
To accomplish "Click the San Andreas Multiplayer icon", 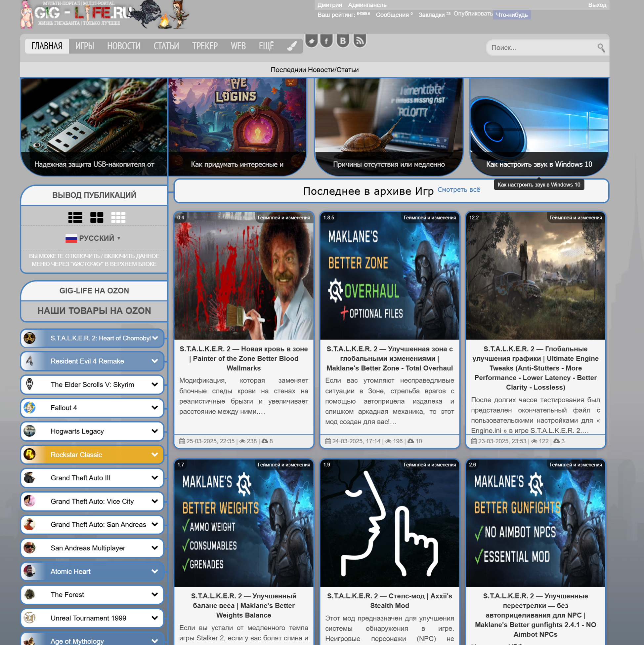I will [x=30, y=548].
